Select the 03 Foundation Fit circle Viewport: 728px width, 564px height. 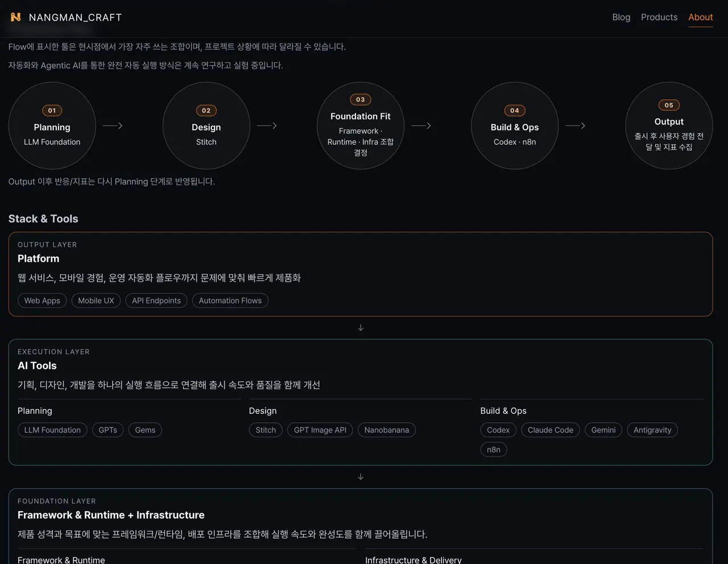click(361, 126)
